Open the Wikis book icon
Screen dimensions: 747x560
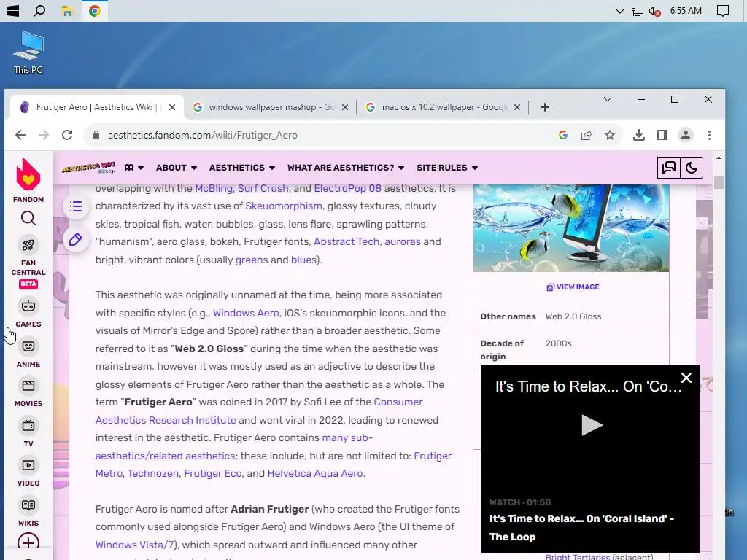(28, 505)
